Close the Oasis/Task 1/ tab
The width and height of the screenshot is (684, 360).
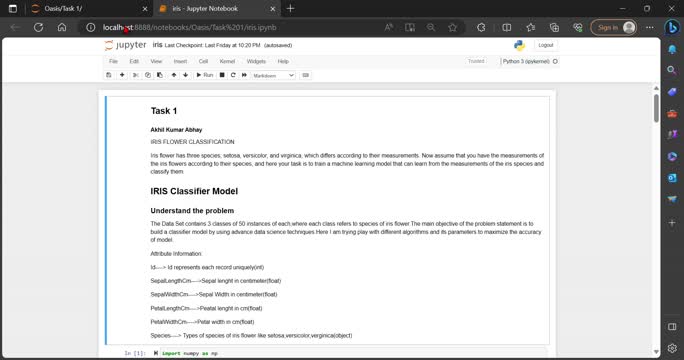coord(145,8)
